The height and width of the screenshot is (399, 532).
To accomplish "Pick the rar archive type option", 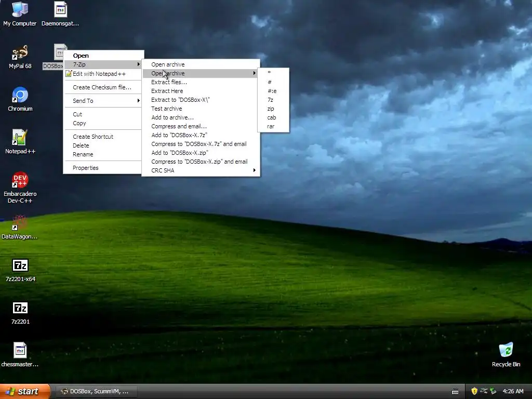I will (x=273, y=126).
